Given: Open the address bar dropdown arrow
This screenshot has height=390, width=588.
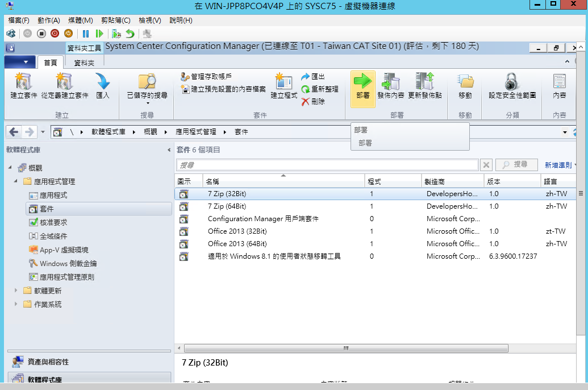Looking at the screenshot, I should pos(565,132).
